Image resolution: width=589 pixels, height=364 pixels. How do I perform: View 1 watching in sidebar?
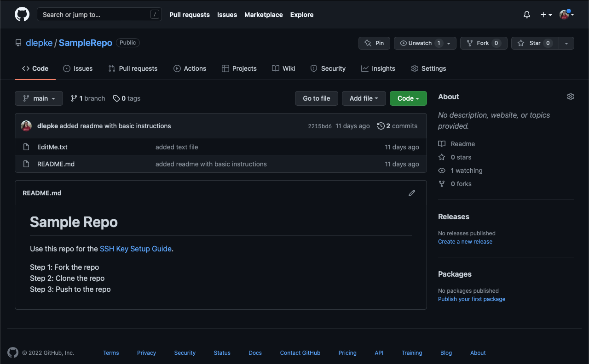(460, 171)
